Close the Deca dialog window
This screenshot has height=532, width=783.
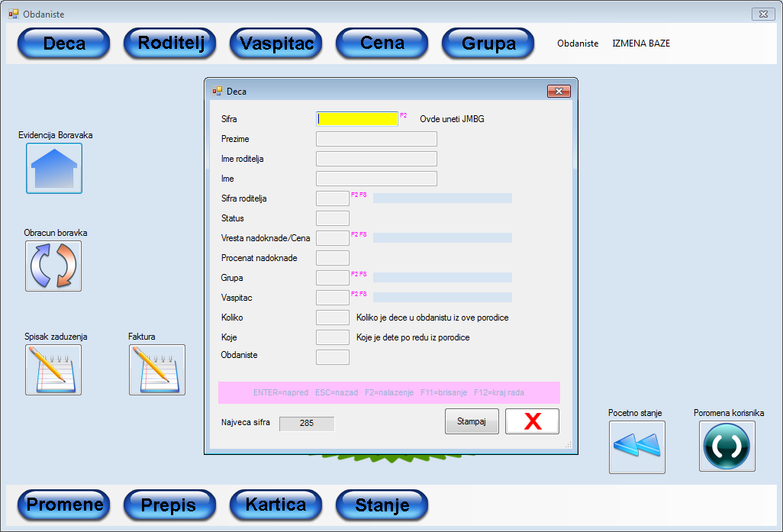click(x=559, y=91)
